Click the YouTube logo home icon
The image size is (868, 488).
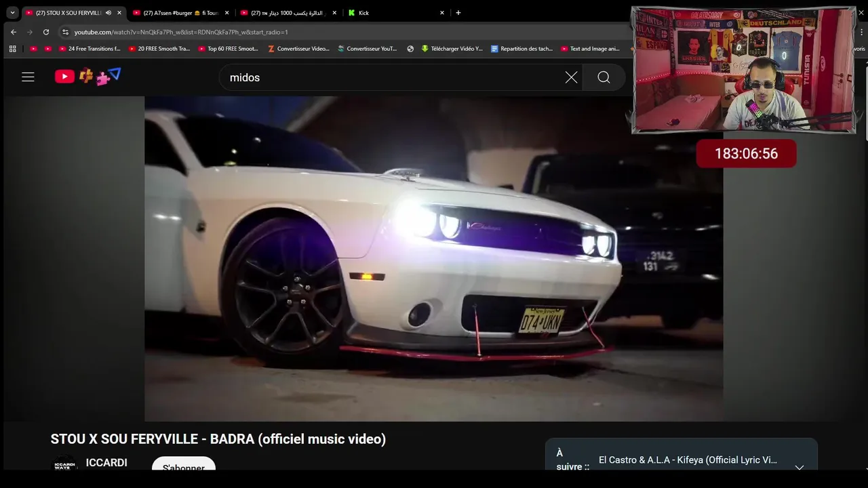(64, 77)
